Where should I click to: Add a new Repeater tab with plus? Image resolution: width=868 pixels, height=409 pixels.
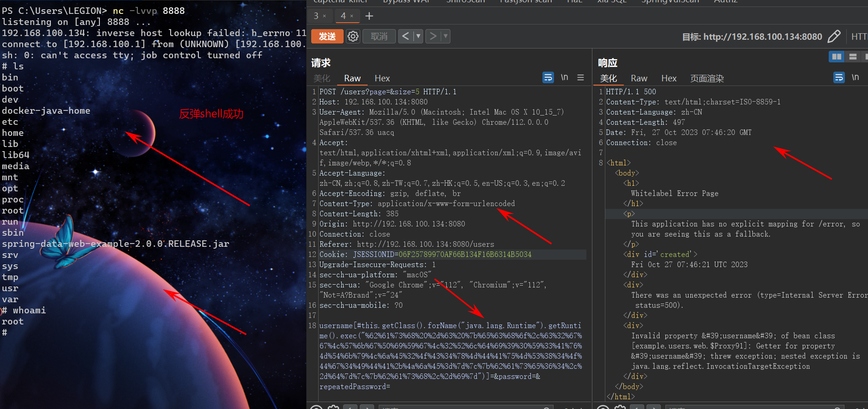369,16
